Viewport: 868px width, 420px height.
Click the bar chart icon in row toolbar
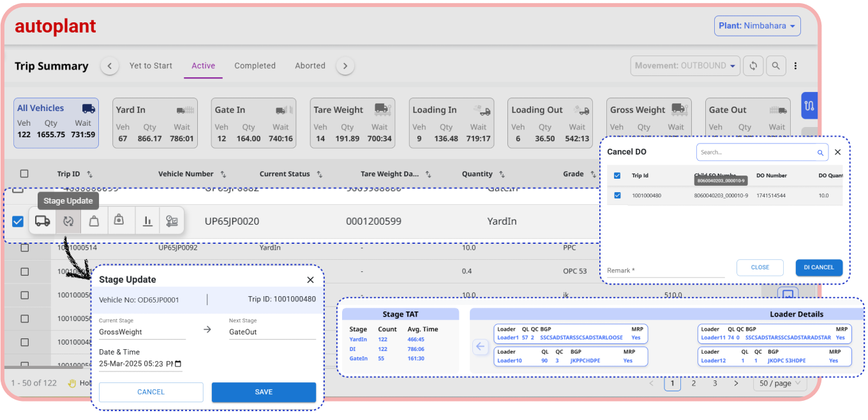coord(147,221)
